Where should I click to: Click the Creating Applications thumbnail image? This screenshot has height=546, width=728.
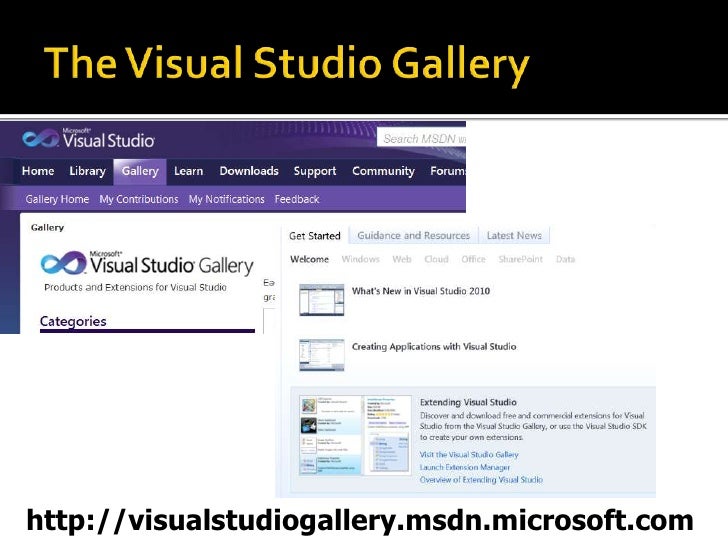pos(321,355)
